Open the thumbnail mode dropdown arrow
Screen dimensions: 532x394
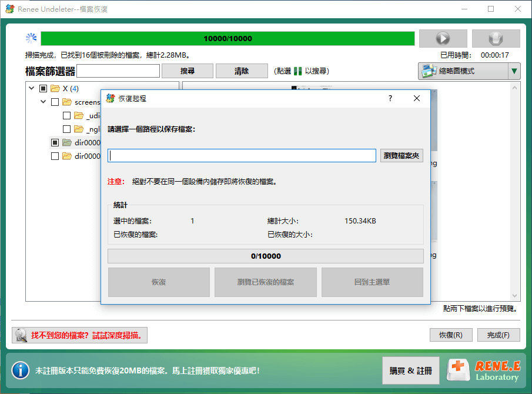pyautogui.click(x=514, y=71)
